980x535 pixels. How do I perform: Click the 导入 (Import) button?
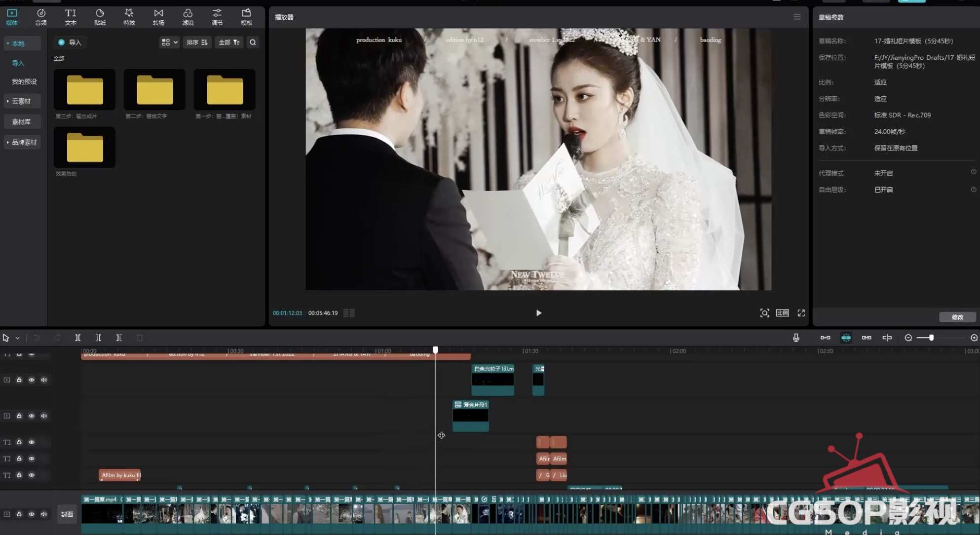pyautogui.click(x=70, y=42)
